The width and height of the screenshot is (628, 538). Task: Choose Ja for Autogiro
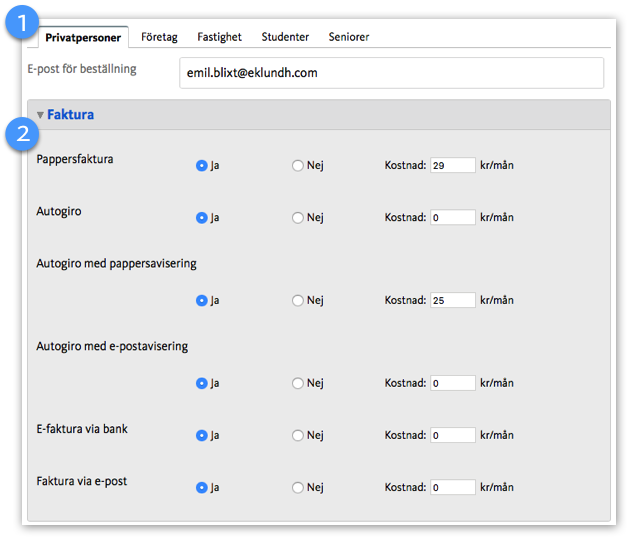[x=202, y=217]
